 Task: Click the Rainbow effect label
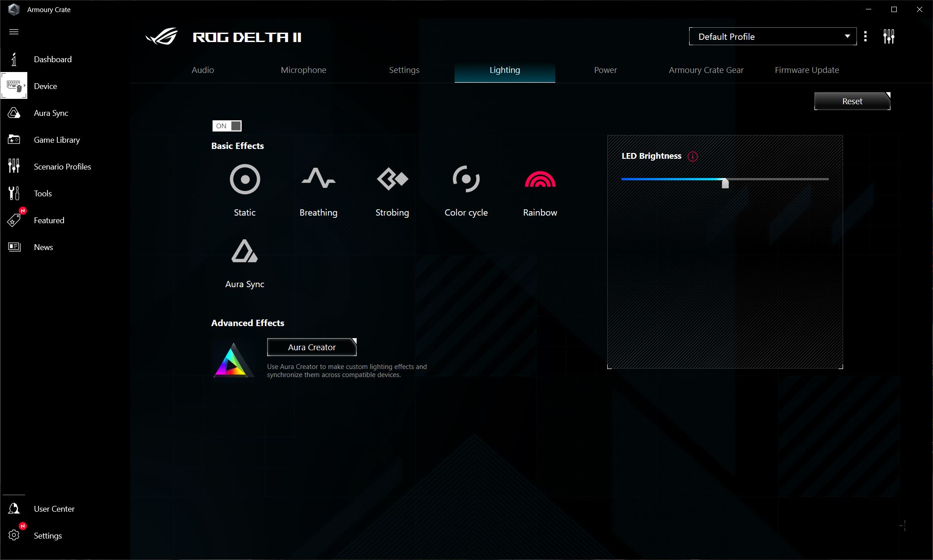tap(540, 213)
